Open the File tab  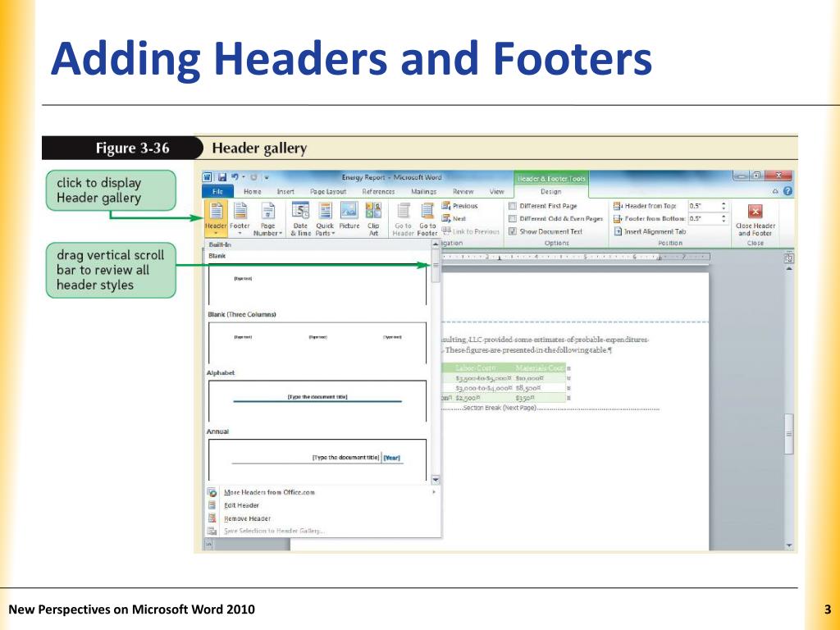click(217, 191)
